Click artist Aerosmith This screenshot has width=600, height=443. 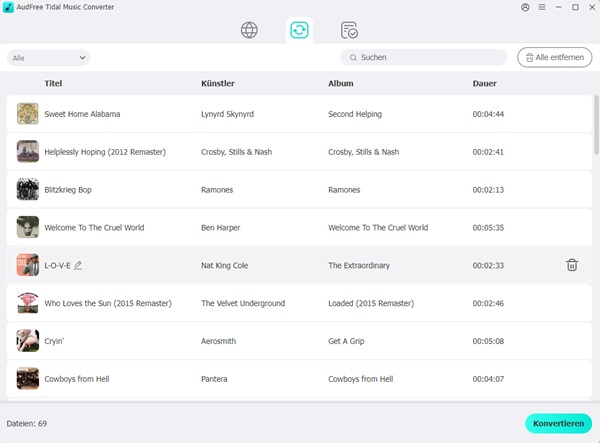pyautogui.click(x=218, y=341)
